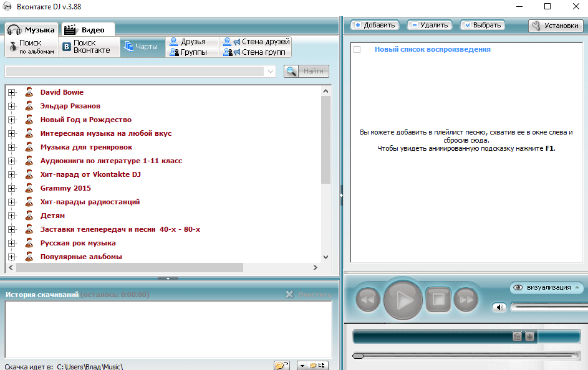Open the search history dropdown arrow
Screen dimensions: 588x370
point(271,71)
